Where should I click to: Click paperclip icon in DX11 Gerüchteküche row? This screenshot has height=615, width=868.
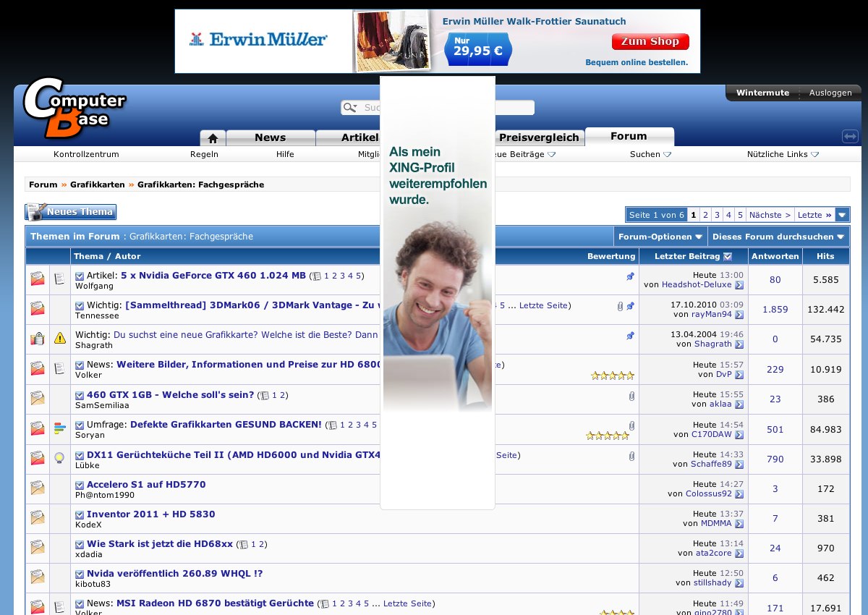[631, 456]
